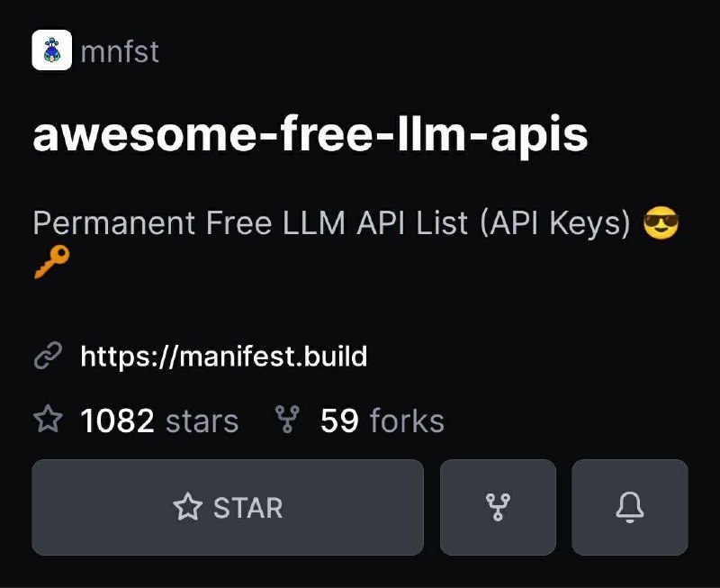Click the word "forks" label
This screenshot has width=720, height=588.
tap(406, 421)
